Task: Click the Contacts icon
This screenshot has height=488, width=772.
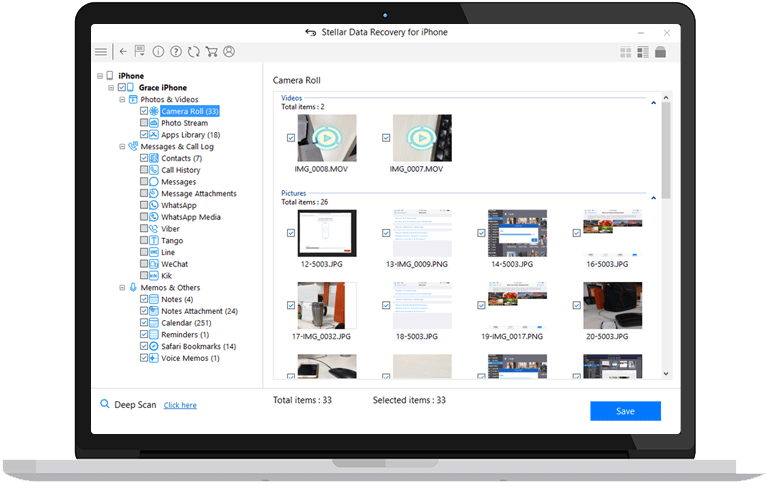Action: click(154, 159)
